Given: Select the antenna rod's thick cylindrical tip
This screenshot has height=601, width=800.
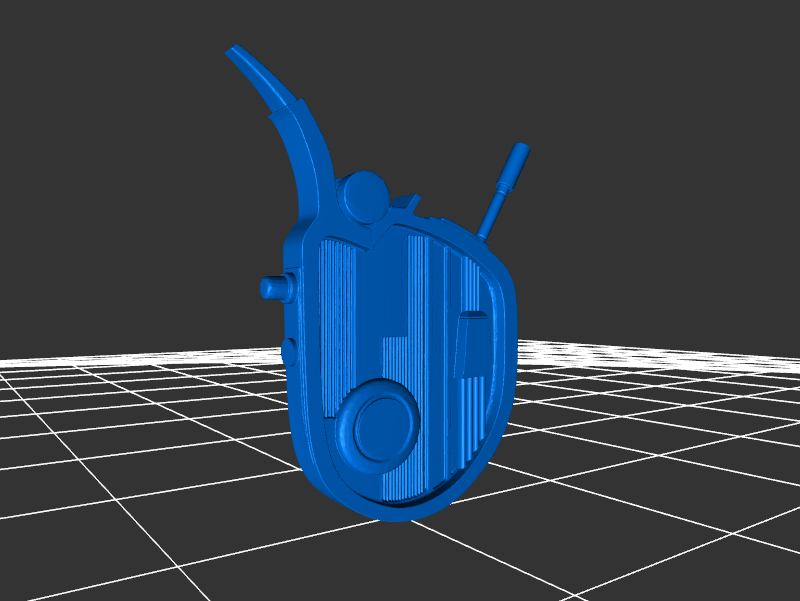Looking at the screenshot, I should pos(517,160).
